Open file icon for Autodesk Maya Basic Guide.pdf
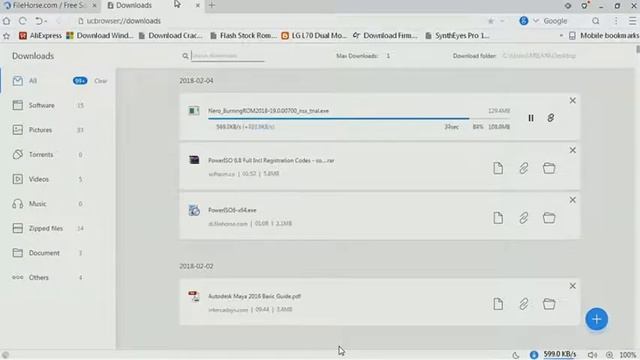Viewport: 640px width, 360px height. tap(498, 304)
